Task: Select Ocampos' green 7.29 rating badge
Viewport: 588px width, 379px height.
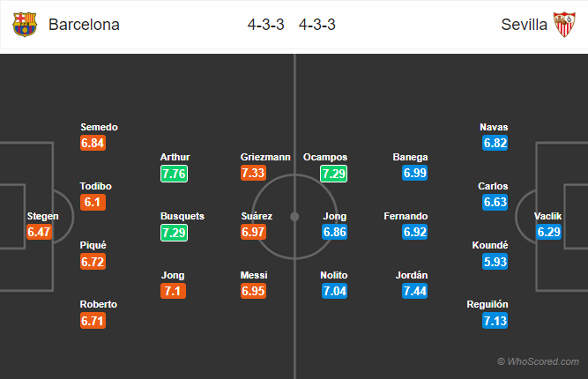Action: point(334,174)
